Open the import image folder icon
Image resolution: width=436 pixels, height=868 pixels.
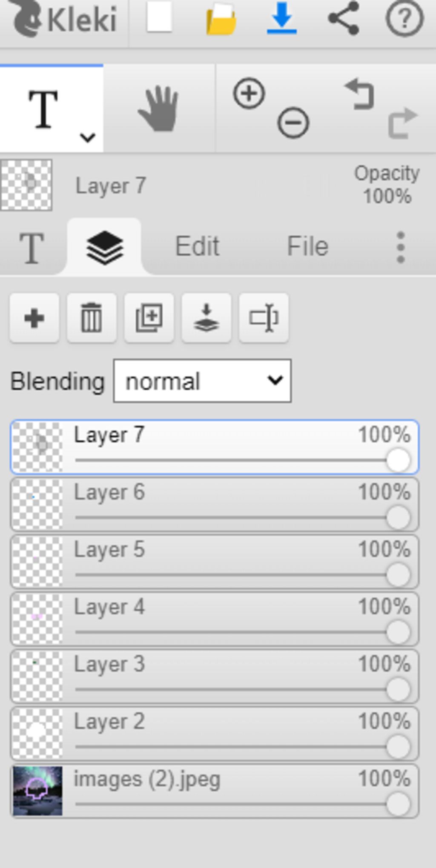(221, 19)
